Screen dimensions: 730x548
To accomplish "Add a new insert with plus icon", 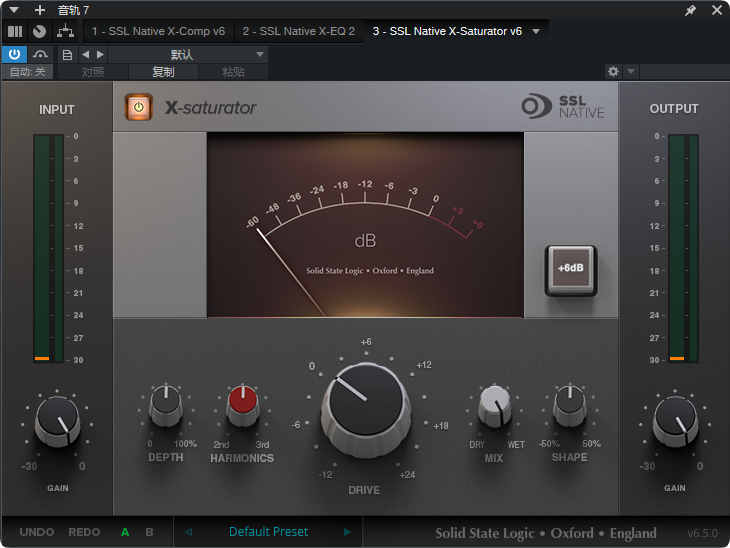I will point(40,10).
